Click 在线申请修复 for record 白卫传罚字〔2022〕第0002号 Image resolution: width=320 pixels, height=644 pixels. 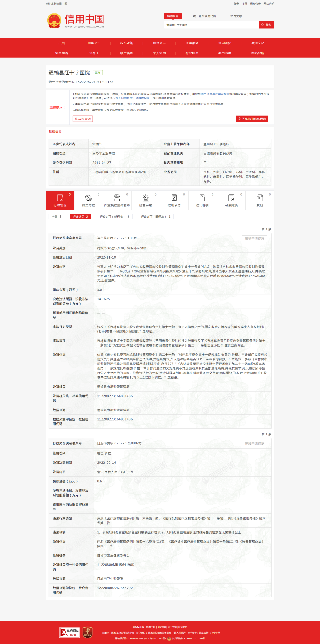pos(255,443)
